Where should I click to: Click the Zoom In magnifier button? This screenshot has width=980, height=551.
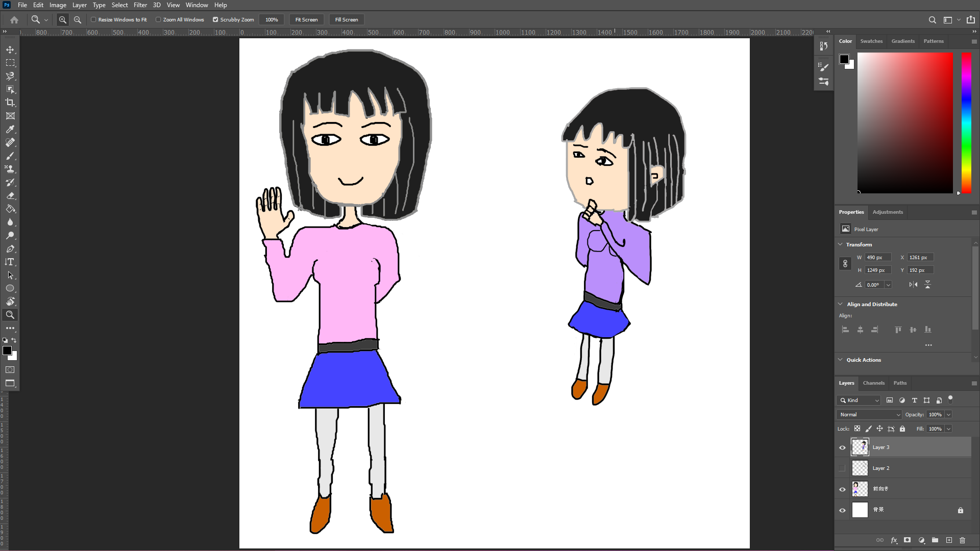(x=63, y=19)
